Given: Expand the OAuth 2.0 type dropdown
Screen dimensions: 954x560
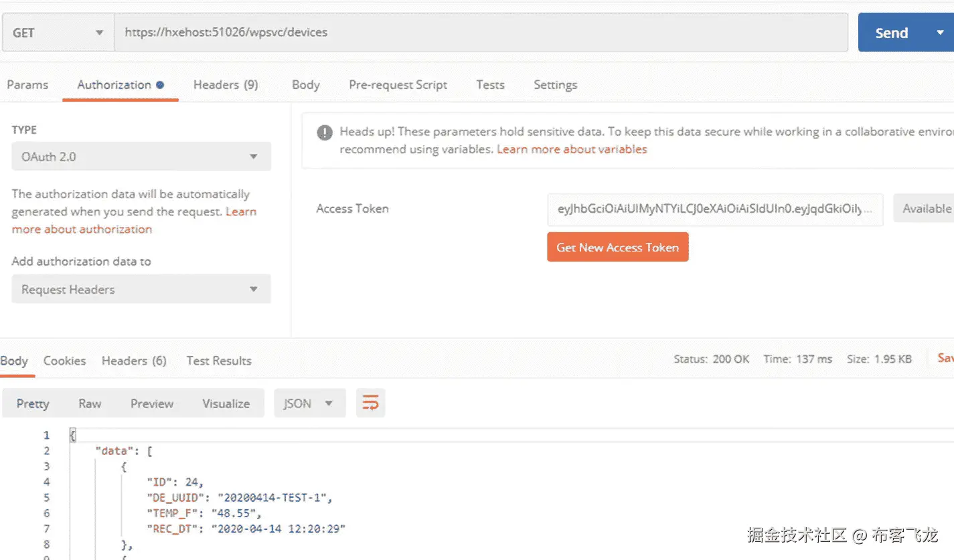Looking at the screenshot, I should (141, 157).
